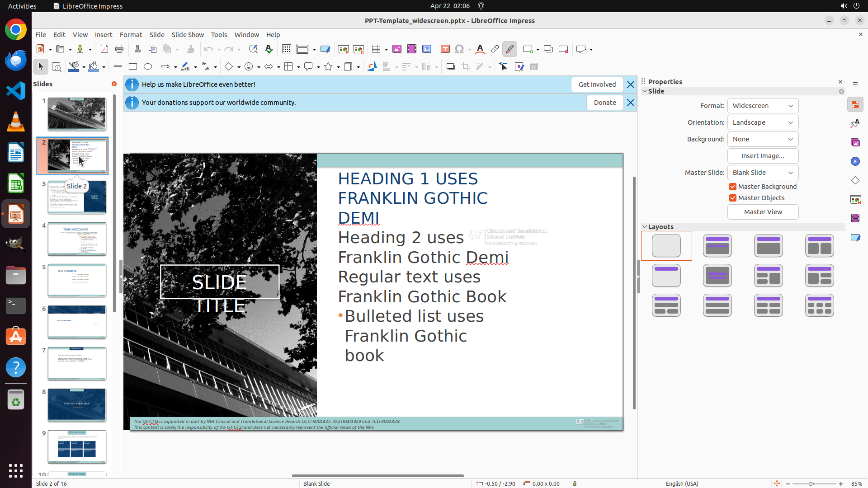Open the Master Slide dropdown
The height and width of the screenshot is (488, 868).
[763, 173]
